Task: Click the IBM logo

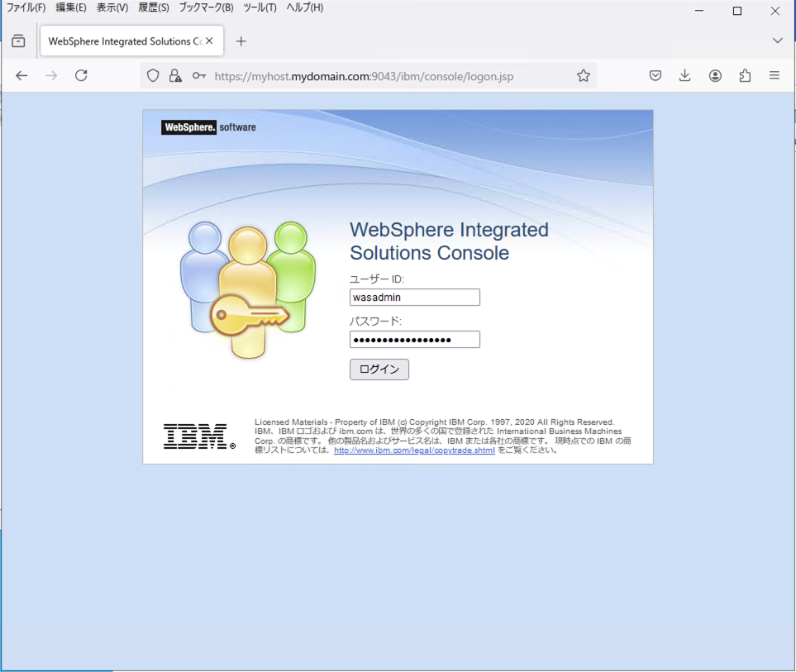Action: [199, 436]
